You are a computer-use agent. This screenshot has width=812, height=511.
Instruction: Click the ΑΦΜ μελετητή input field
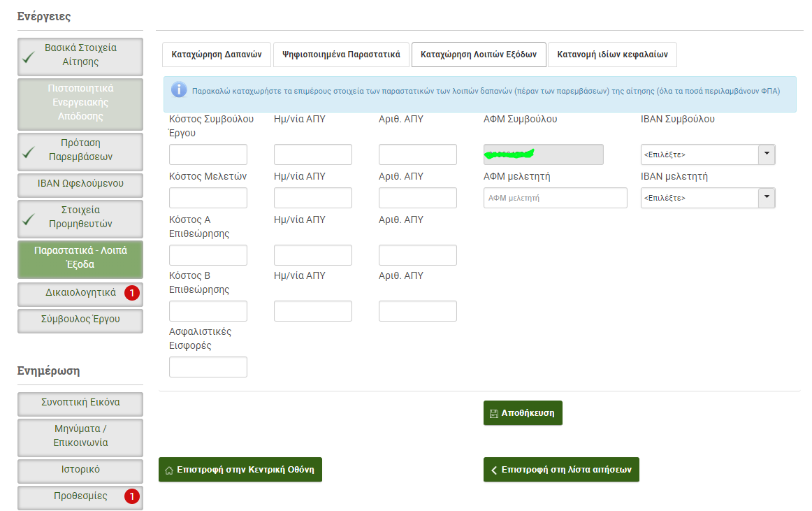[555, 198]
